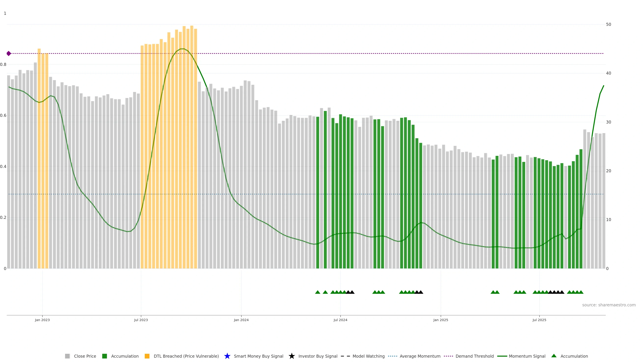Image resolution: width=644 pixels, height=362 pixels.
Task: Click the green Accumulation square legend swatch
Action: point(104,356)
